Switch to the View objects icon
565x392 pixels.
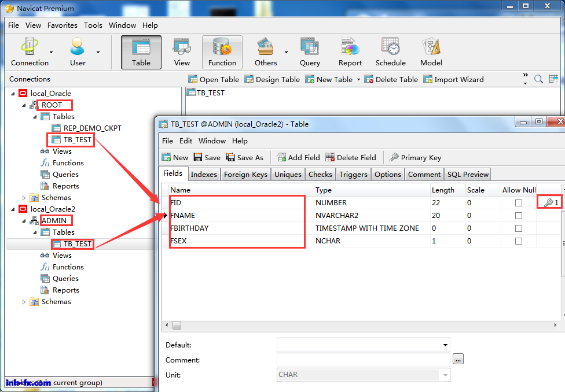pyautogui.click(x=182, y=52)
